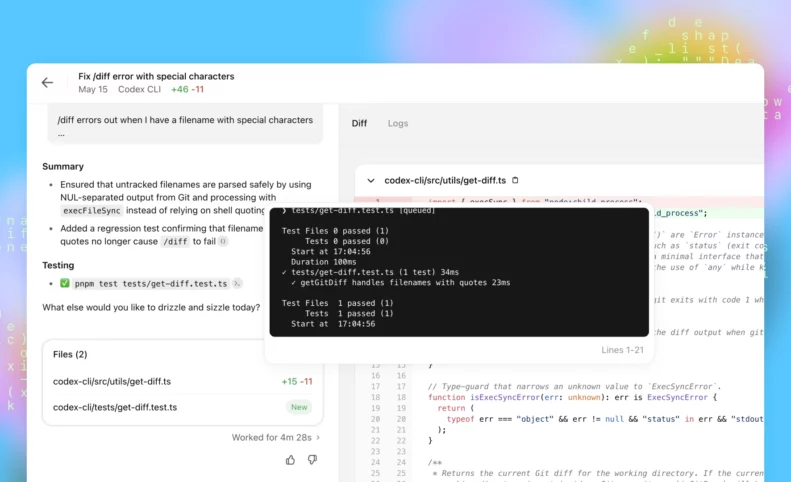Expand the 'Worked for 4m 28s' details
The height and width of the screenshot is (482, 791).
point(275,437)
